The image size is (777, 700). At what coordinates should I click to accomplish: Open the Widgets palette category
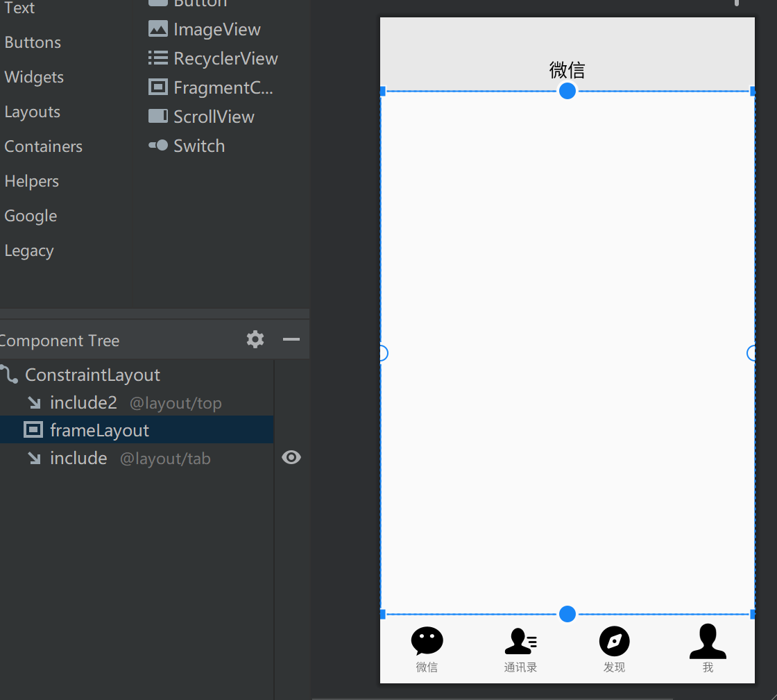pos(34,77)
